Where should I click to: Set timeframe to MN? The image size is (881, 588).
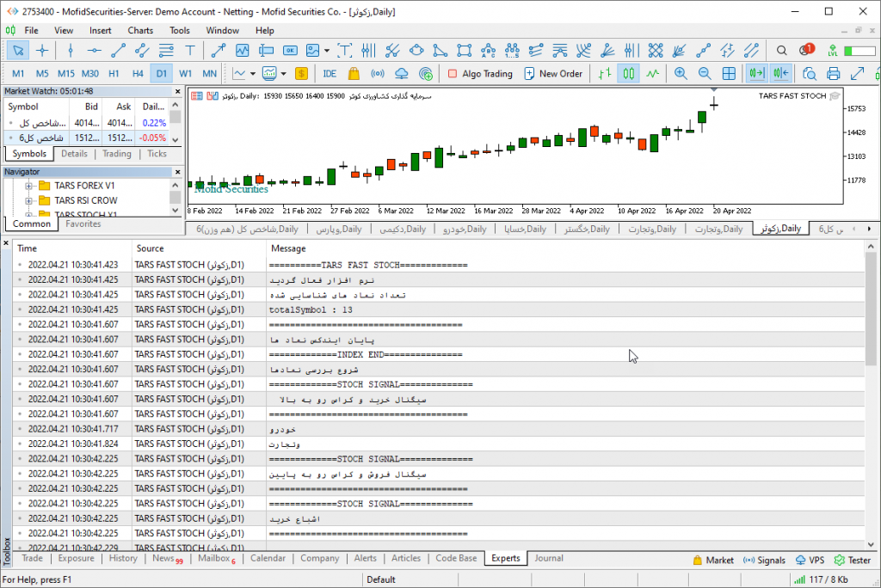pos(210,74)
